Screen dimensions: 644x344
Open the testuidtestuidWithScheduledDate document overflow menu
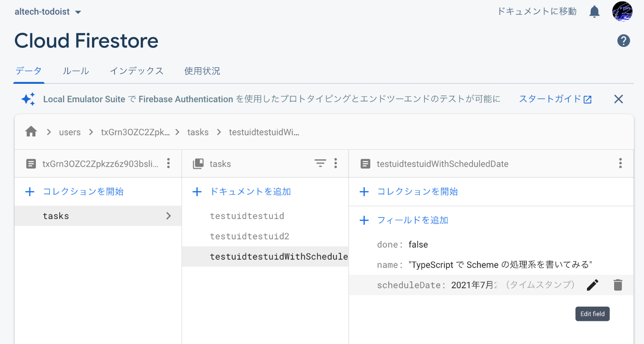pyautogui.click(x=621, y=163)
